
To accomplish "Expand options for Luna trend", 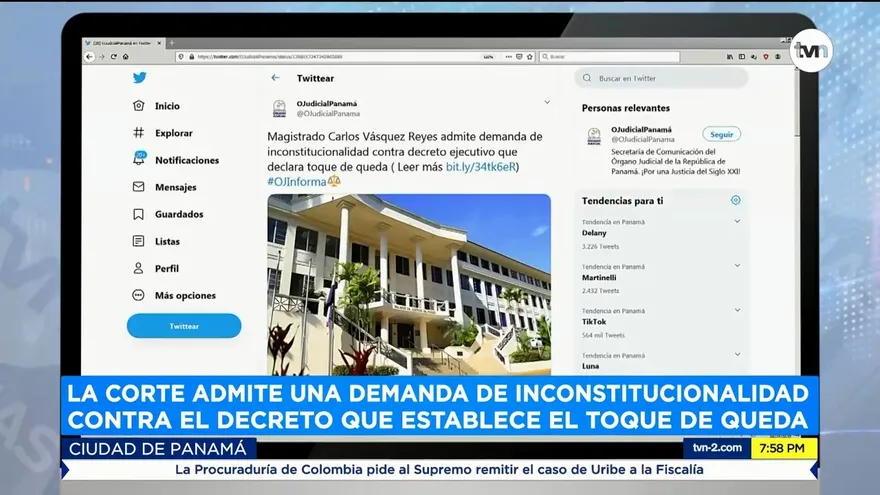I will coord(737,354).
